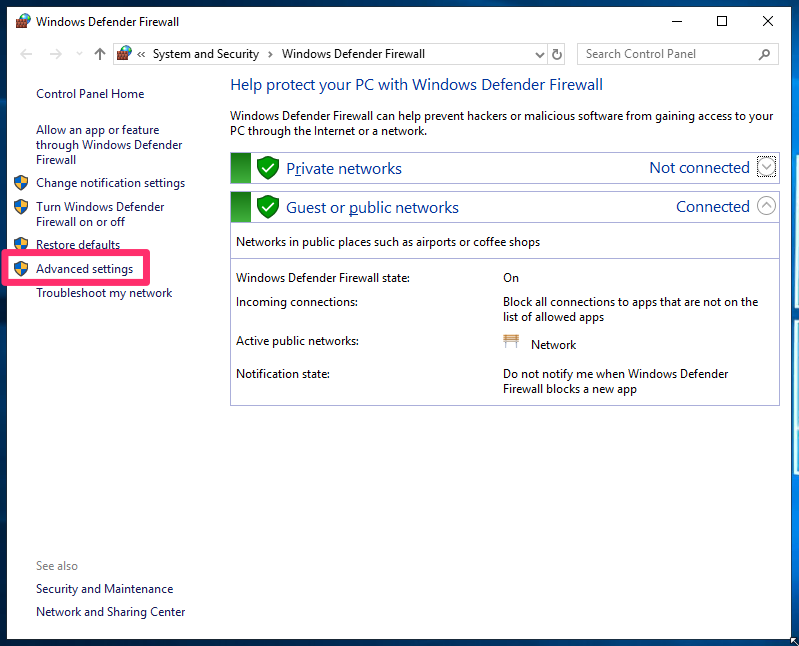Click the firewall icon in address bar

124,53
